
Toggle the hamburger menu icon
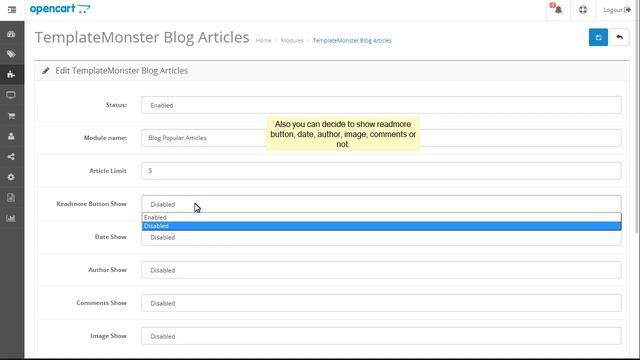click(12, 10)
